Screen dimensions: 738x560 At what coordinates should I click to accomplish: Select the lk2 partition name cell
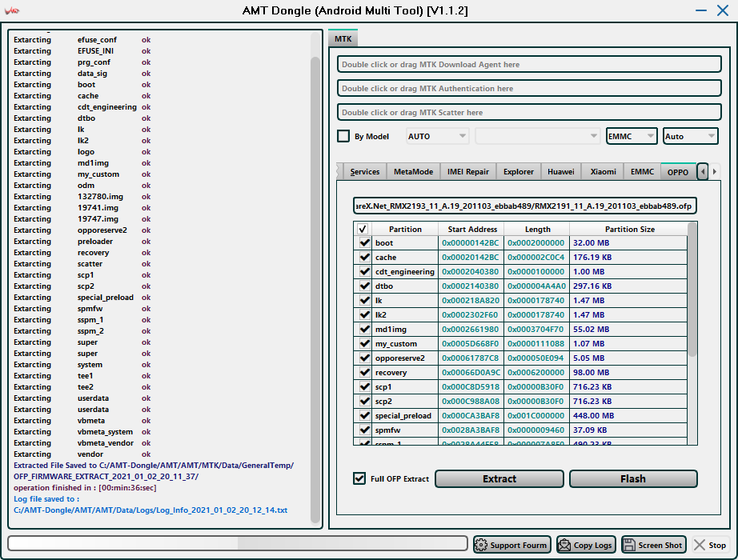click(x=405, y=315)
